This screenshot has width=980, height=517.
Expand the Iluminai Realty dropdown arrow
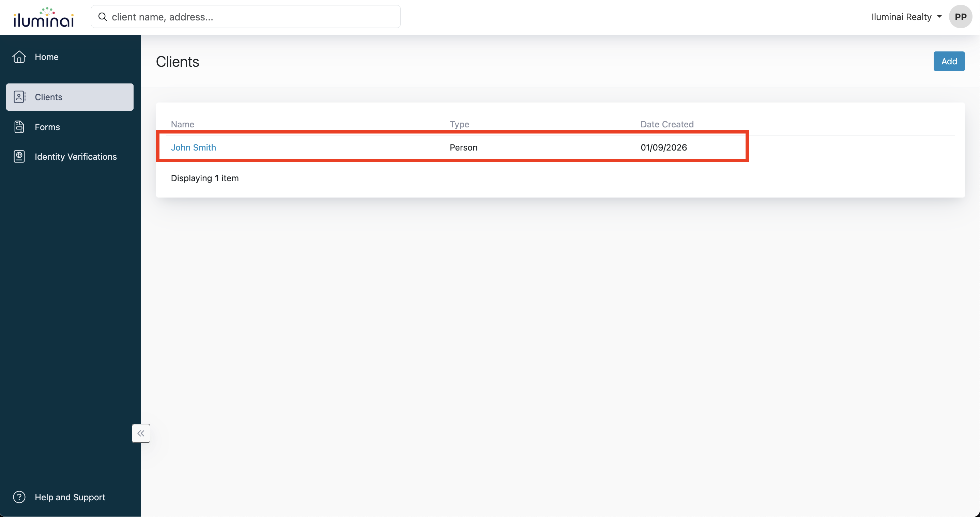click(x=939, y=16)
